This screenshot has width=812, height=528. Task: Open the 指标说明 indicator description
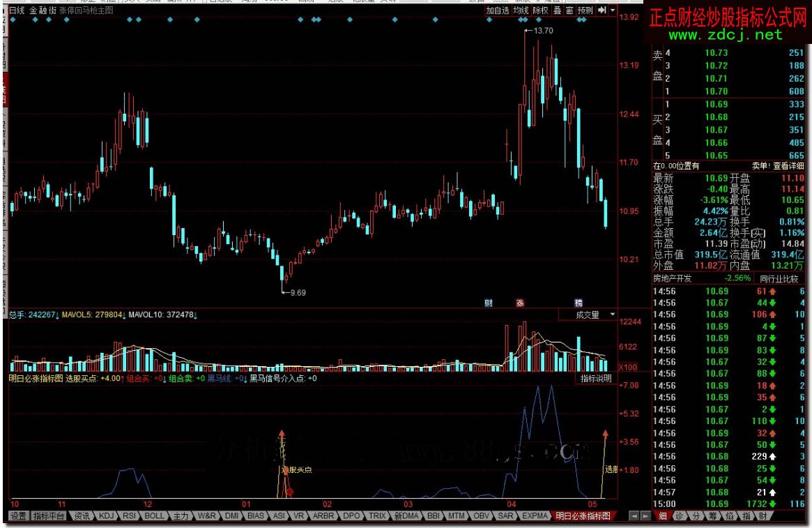click(596, 379)
